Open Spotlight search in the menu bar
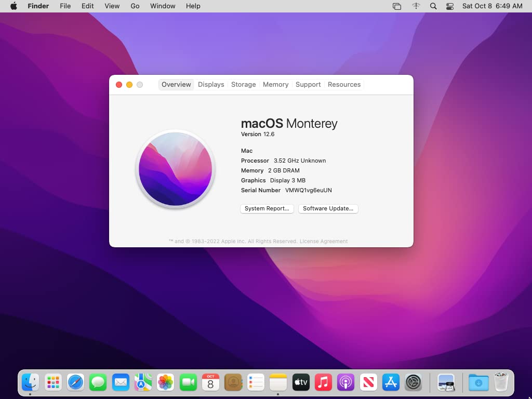 [x=432, y=6]
